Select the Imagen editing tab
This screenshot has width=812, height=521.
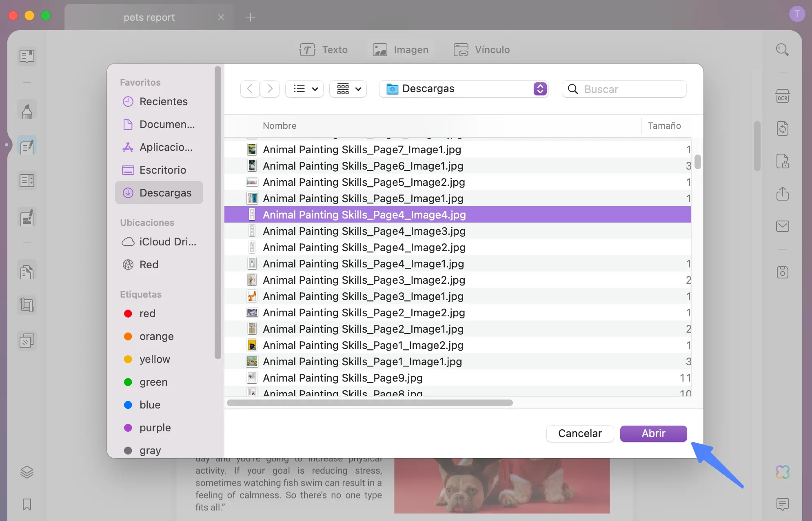point(400,50)
